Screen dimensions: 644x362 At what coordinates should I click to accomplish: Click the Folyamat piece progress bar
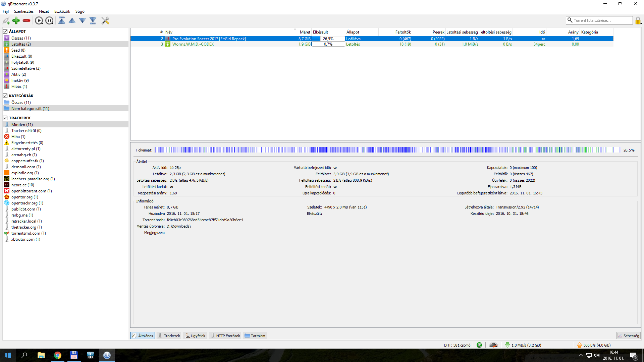pos(387,150)
